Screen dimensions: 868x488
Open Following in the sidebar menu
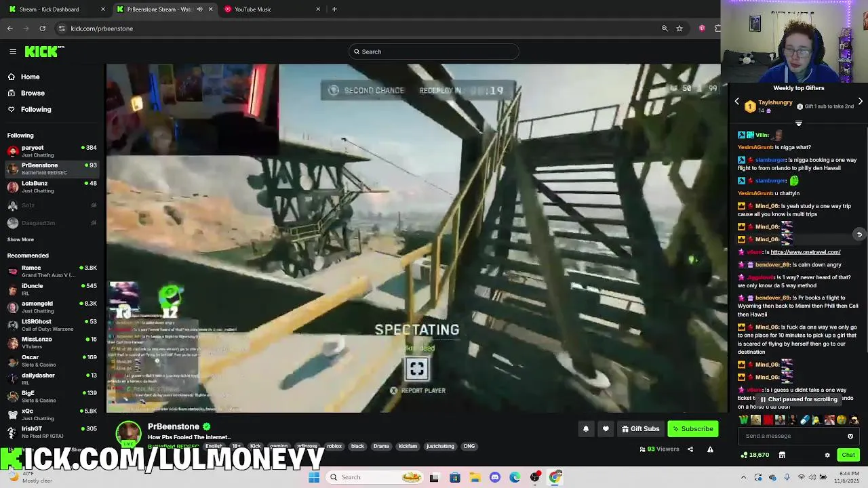35,110
